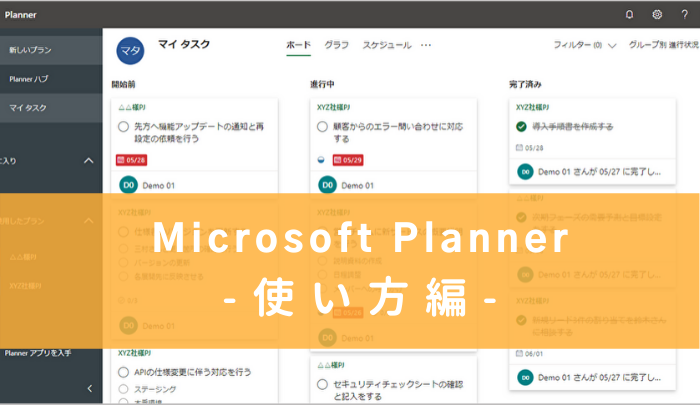Select 新しいプラン in the sidebar

[51, 50]
